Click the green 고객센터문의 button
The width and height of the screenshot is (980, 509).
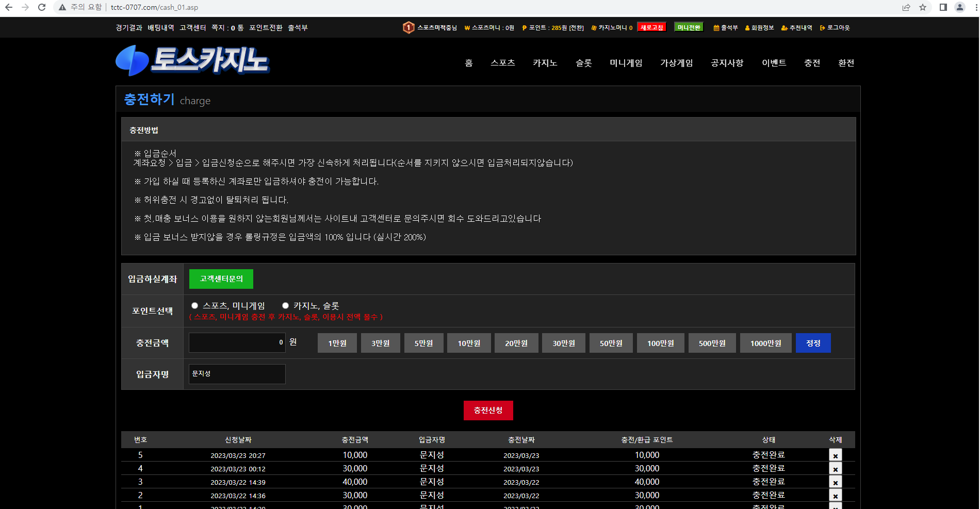pyautogui.click(x=221, y=279)
